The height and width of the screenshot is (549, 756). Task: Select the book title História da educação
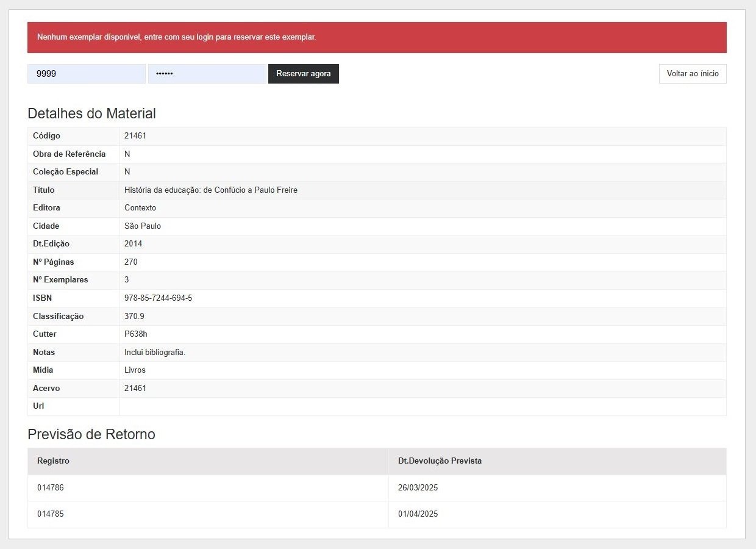tap(210, 190)
